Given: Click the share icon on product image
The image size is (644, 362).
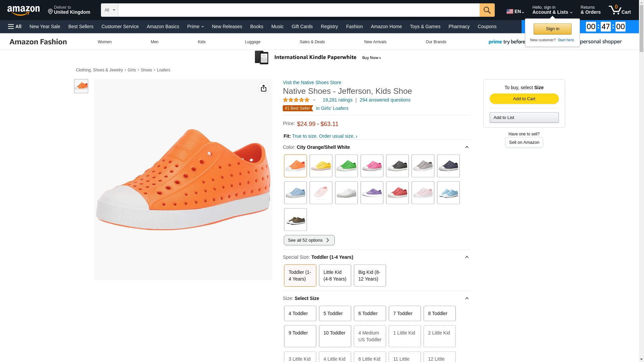Looking at the screenshot, I should tap(264, 88).
